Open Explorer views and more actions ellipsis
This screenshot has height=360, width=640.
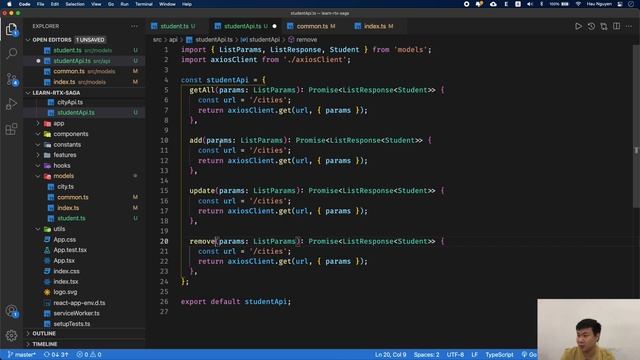[x=135, y=26]
